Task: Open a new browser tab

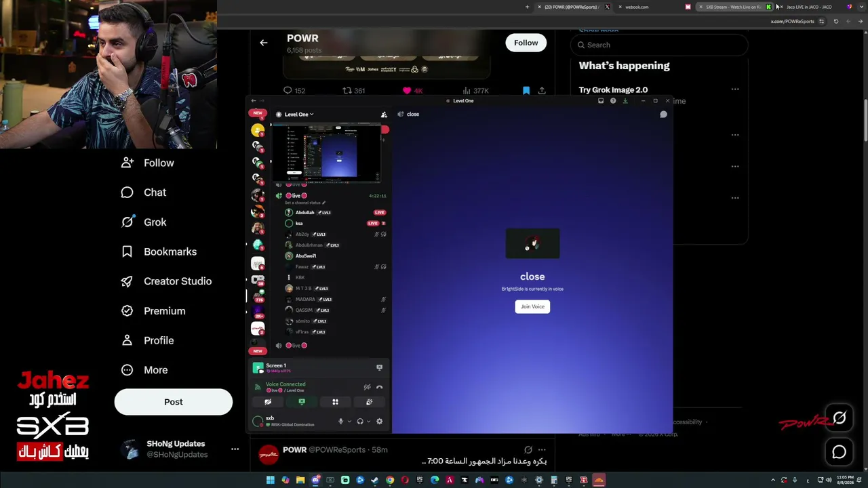Action: (x=527, y=7)
